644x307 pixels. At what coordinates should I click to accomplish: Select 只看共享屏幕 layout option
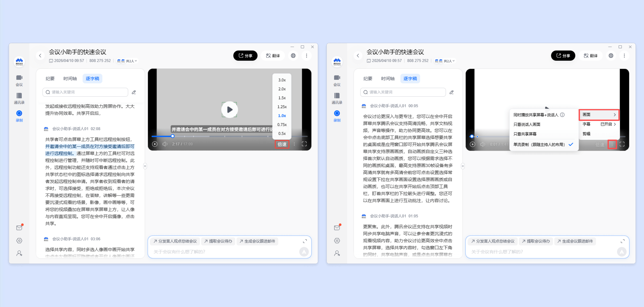525,134
